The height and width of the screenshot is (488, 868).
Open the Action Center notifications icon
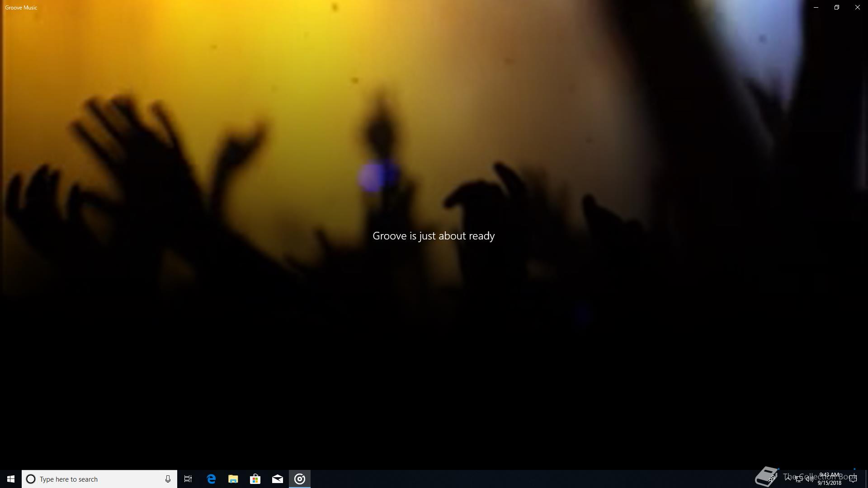[x=853, y=479]
